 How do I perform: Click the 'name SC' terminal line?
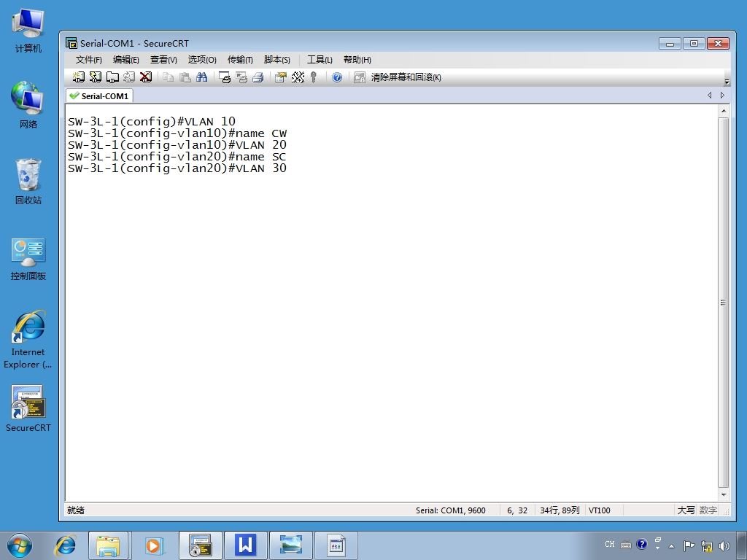tap(177, 157)
